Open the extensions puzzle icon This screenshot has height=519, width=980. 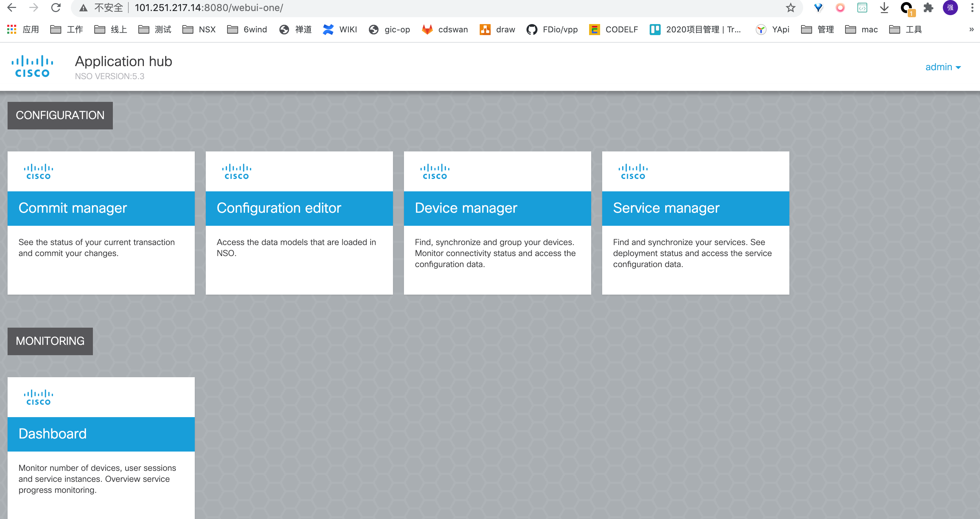[x=928, y=8]
